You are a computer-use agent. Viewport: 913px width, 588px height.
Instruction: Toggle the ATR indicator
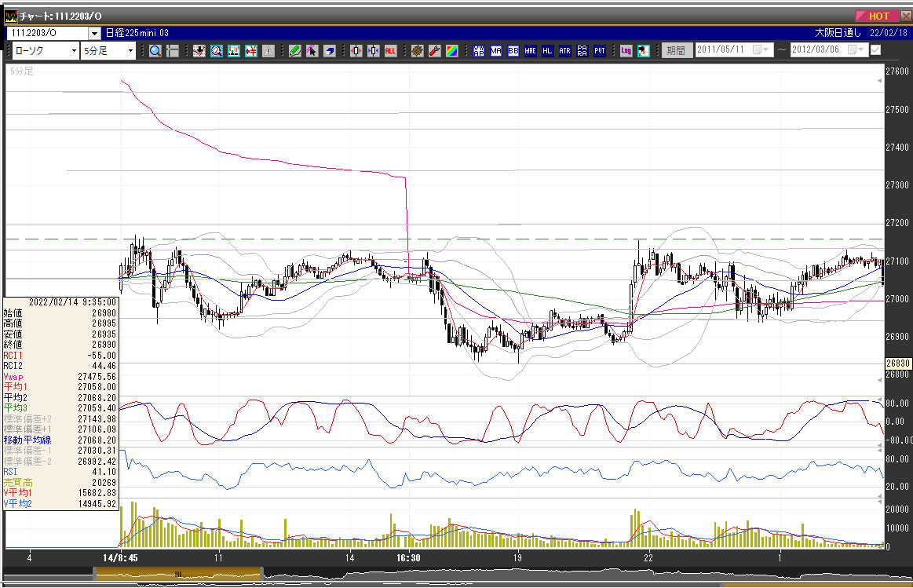click(564, 51)
